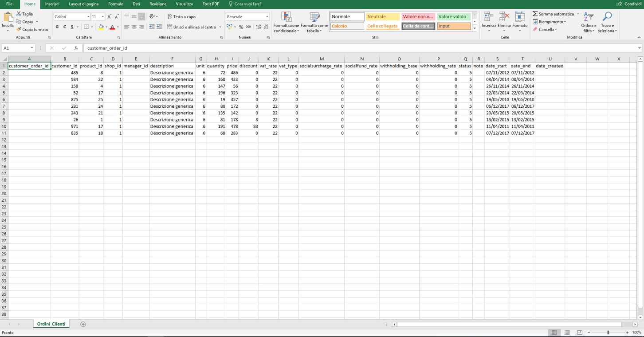Screen dimensions: 644x337
Task: Click the Taglia scissors icon
Action: pyautogui.click(x=19, y=14)
